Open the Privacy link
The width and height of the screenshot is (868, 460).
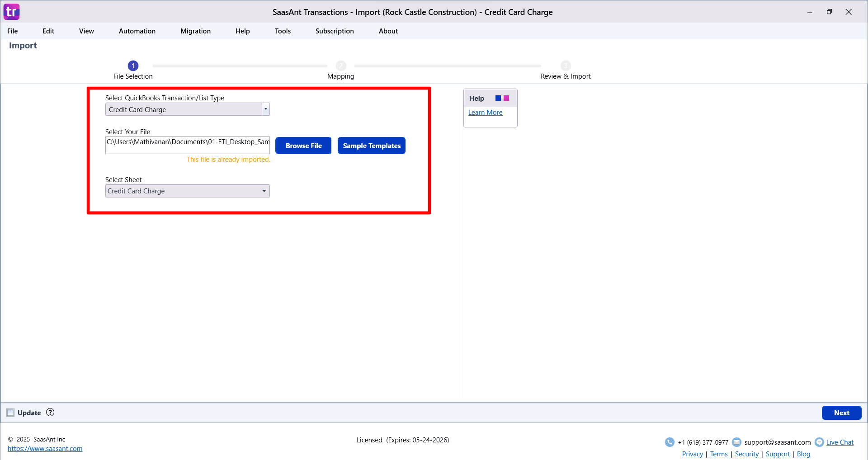[x=693, y=454]
